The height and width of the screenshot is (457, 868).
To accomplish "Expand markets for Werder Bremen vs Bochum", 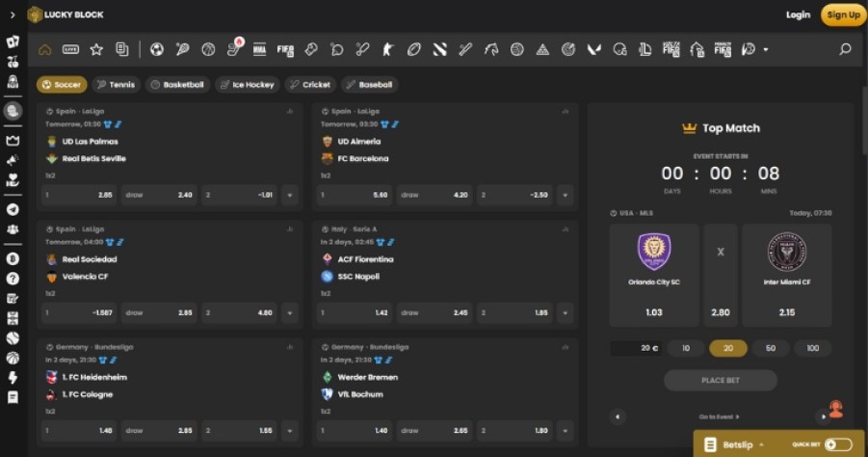I will 566,430.
